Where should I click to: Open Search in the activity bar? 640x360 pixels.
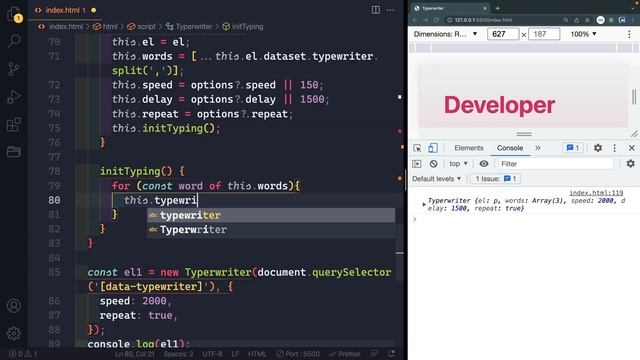coord(14,41)
